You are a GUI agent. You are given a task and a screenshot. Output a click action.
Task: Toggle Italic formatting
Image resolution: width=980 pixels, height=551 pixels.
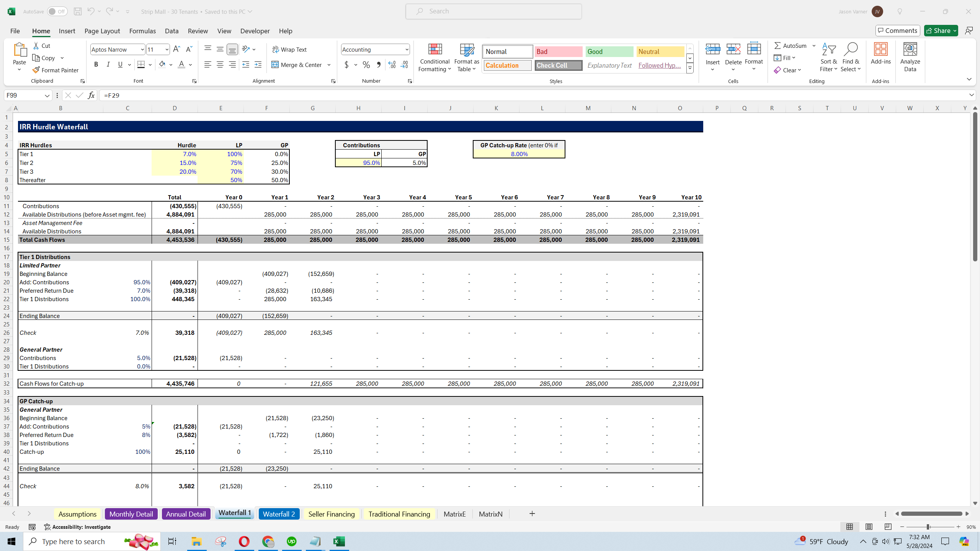tap(108, 65)
